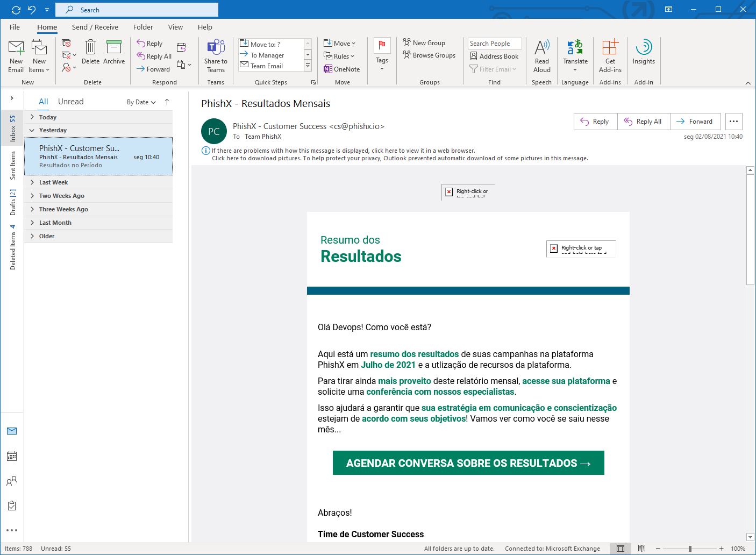Screen dimensions: 756x555
Task: Click the Delete trash can icon
Action: (x=90, y=53)
